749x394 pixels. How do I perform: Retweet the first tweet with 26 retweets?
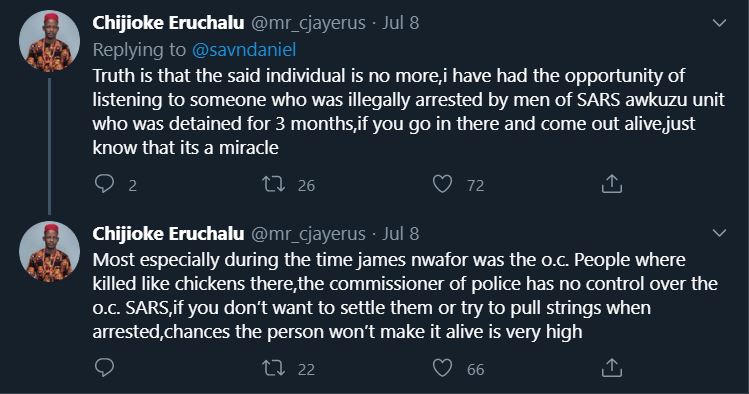(x=274, y=184)
